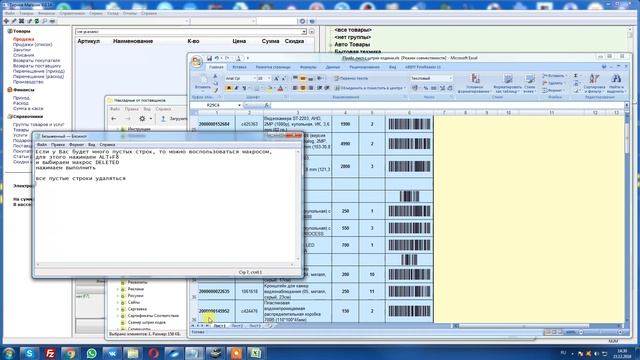Cut selection using Excel scissors icon

click(216, 76)
